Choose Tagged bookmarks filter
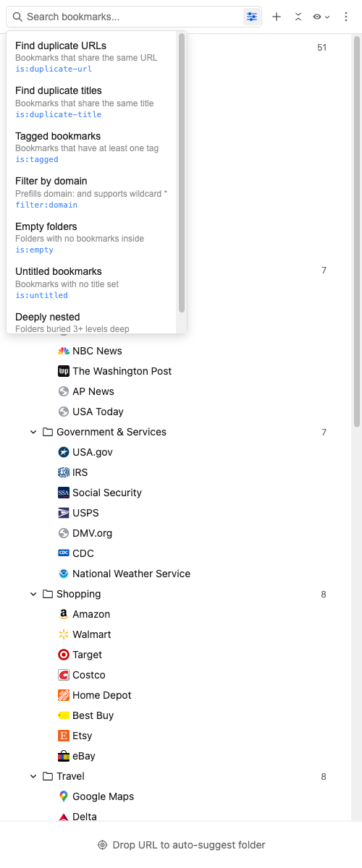 click(92, 148)
